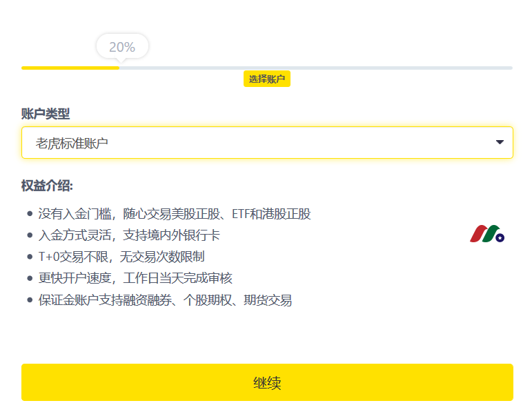Click the yellow 继续 button
The width and height of the screenshot is (532, 412).
(267, 382)
